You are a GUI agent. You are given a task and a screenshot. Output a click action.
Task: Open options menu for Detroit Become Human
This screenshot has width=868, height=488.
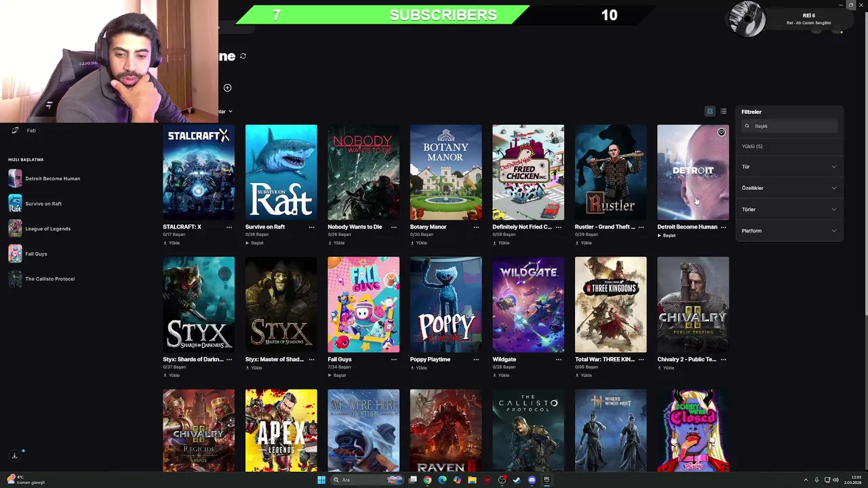coord(724,227)
